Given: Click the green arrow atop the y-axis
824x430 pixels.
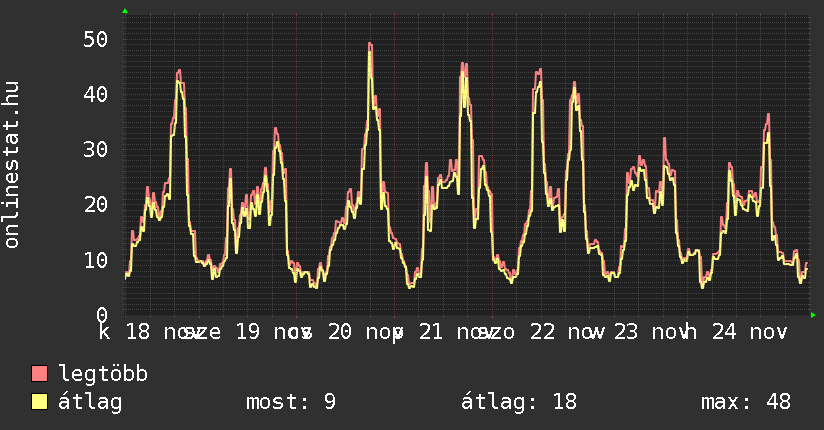Looking at the screenshot, I should (125, 11).
